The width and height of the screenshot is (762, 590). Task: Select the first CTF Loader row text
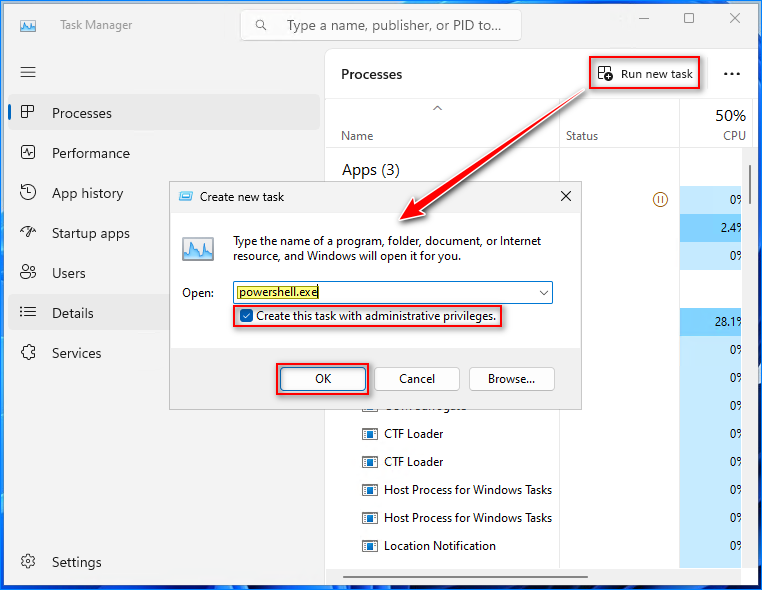click(x=414, y=434)
